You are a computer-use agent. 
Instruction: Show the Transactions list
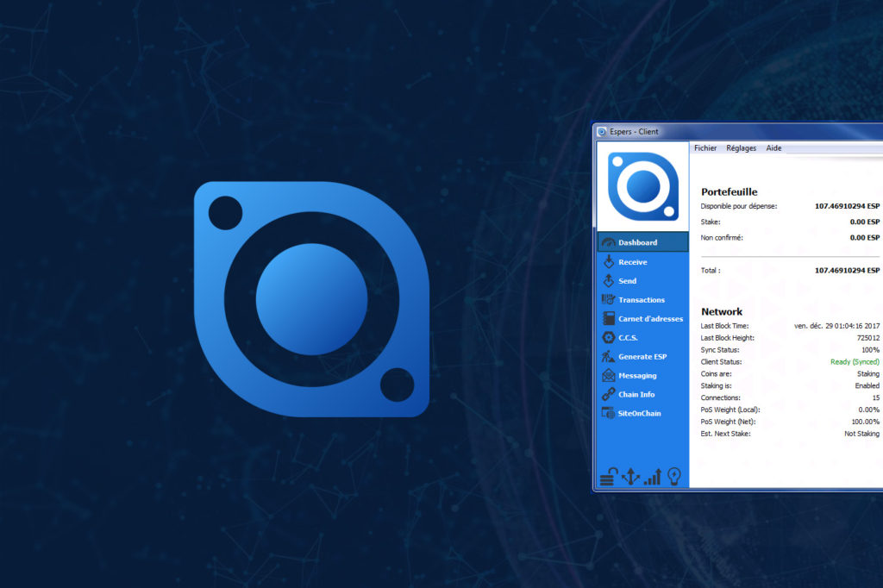pos(642,300)
